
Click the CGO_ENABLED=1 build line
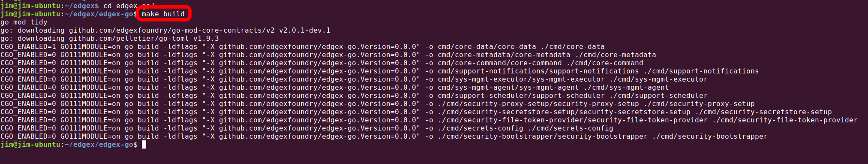click(x=303, y=46)
